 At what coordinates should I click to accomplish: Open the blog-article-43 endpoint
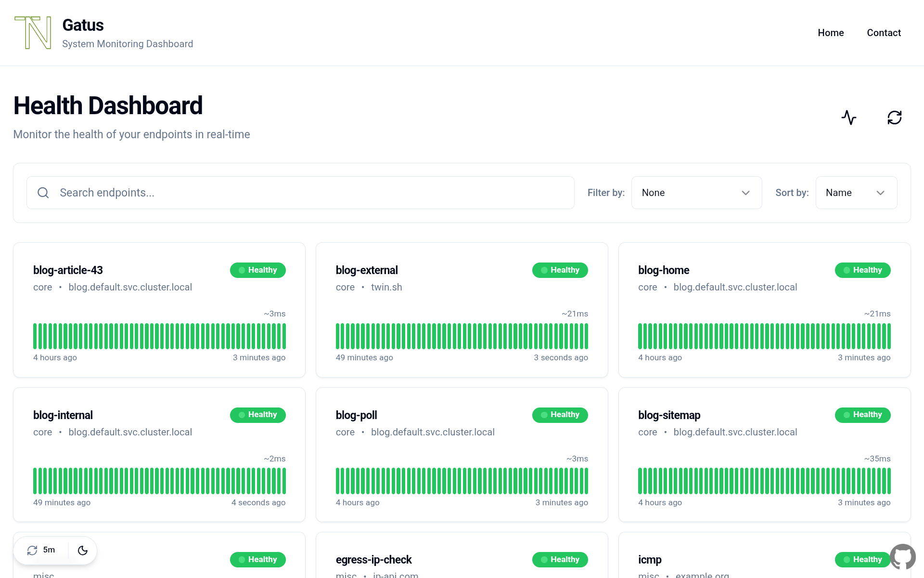[x=68, y=270]
